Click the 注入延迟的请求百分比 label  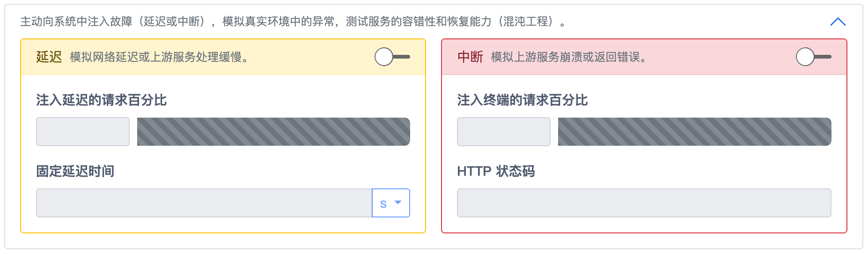click(x=101, y=100)
